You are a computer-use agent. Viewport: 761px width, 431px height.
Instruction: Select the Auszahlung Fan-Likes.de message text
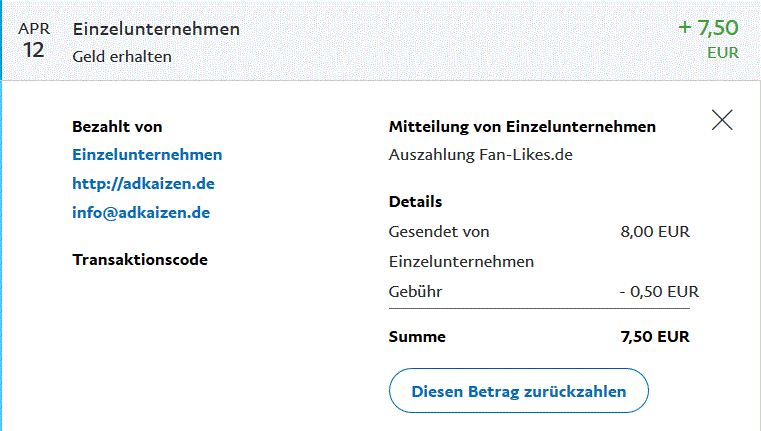(x=479, y=155)
